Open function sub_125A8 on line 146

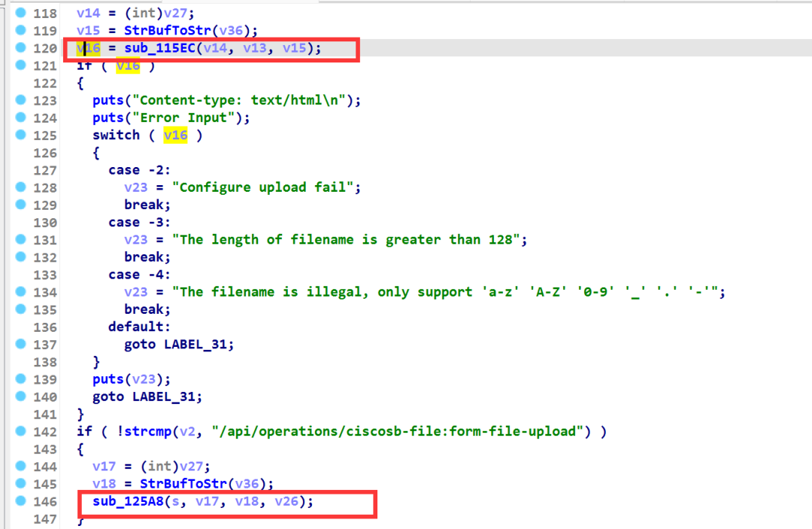(x=128, y=501)
